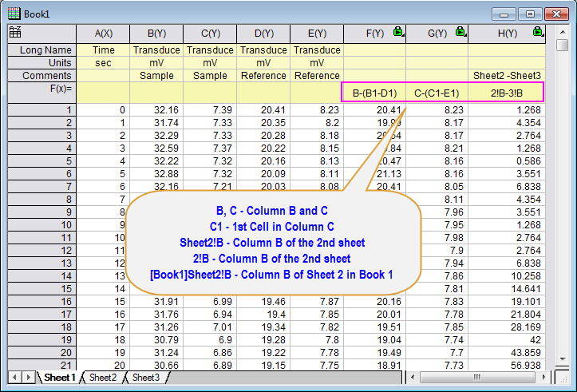Open the Sheet3 tab

pos(145,377)
